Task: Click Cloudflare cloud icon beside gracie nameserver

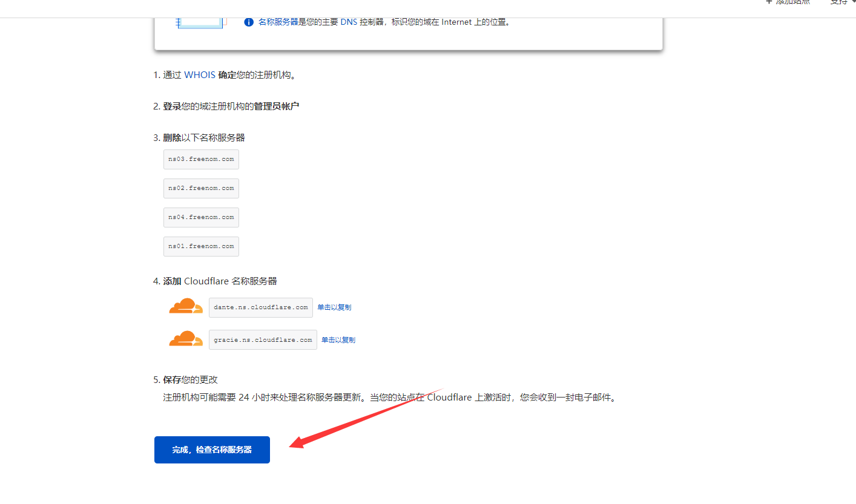Action: [186, 339]
